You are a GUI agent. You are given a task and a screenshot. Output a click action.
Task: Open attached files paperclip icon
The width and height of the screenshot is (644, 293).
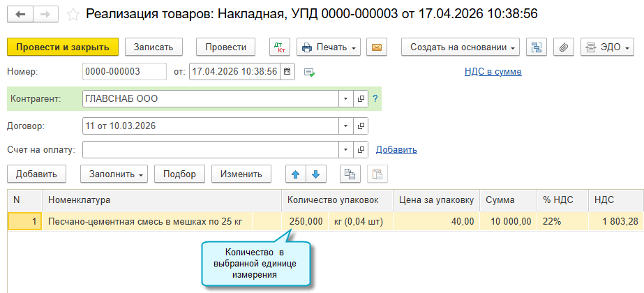[x=564, y=47]
